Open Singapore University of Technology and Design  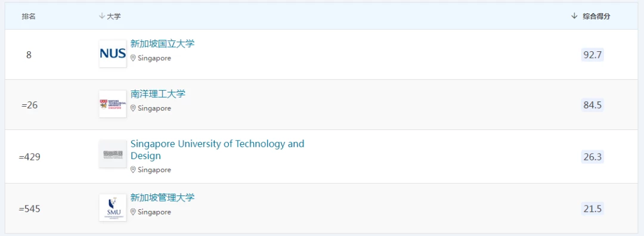click(x=217, y=150)
